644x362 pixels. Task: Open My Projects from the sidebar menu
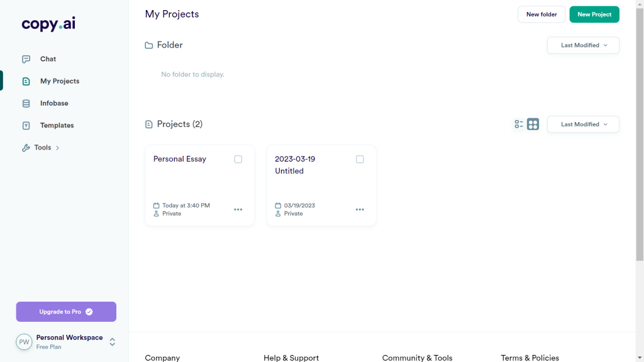tap(61, 80)
